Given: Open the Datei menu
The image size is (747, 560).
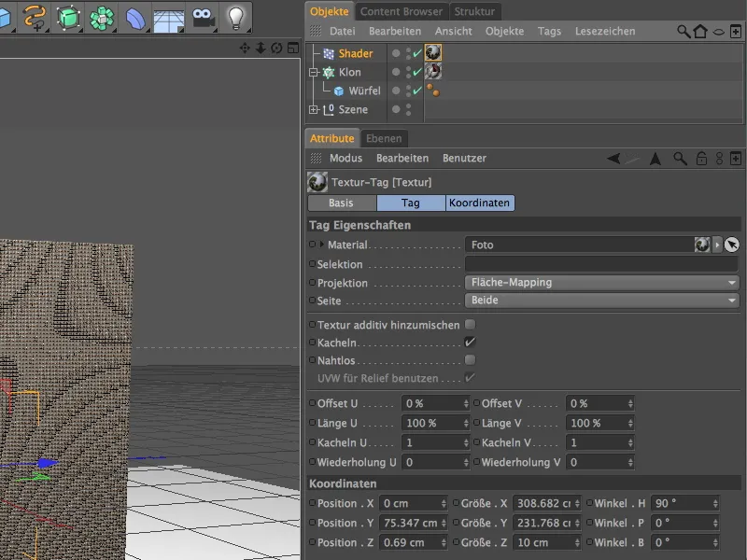Looking at the screenshot, I should (342, 32).
